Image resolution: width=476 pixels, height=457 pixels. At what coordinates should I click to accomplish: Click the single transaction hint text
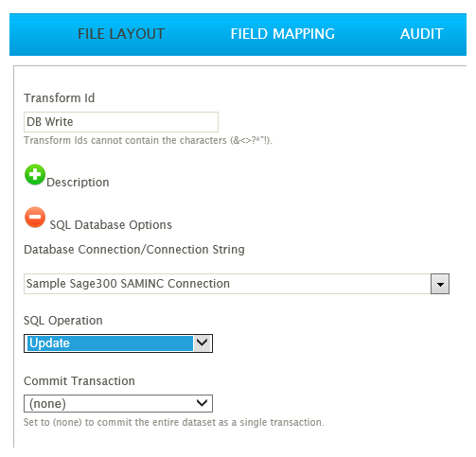click(174, 422)
